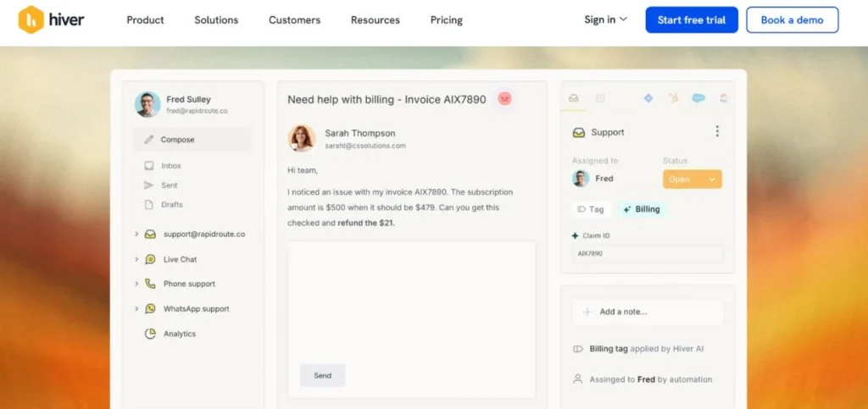868x409 pixels.
Task: Click the Claim ID sparkle icon
Action: point(576,236)
